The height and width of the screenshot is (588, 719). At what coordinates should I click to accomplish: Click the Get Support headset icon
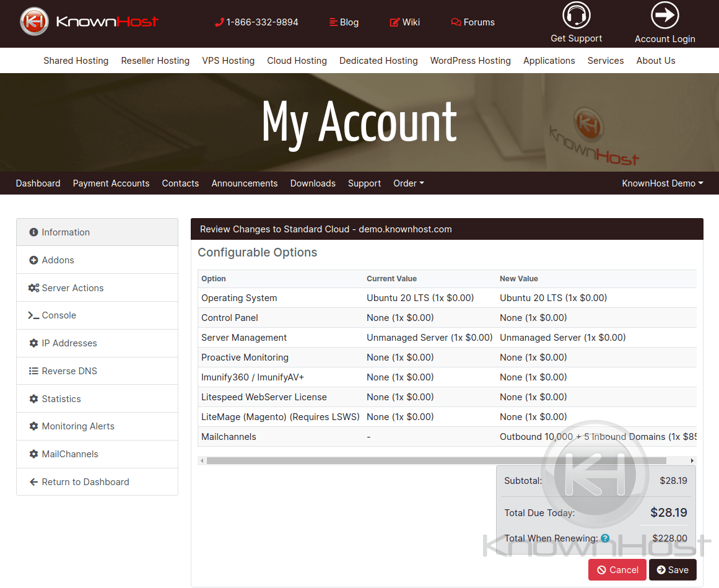click(577, 15)
